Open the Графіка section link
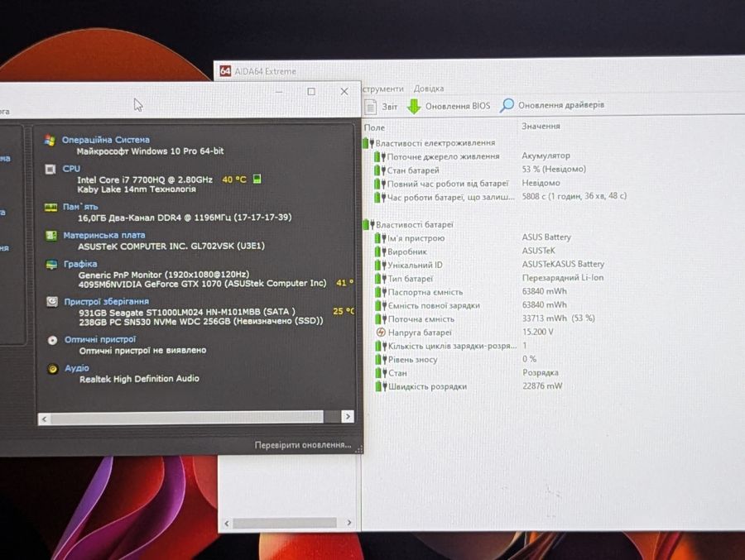 point(80,264)
